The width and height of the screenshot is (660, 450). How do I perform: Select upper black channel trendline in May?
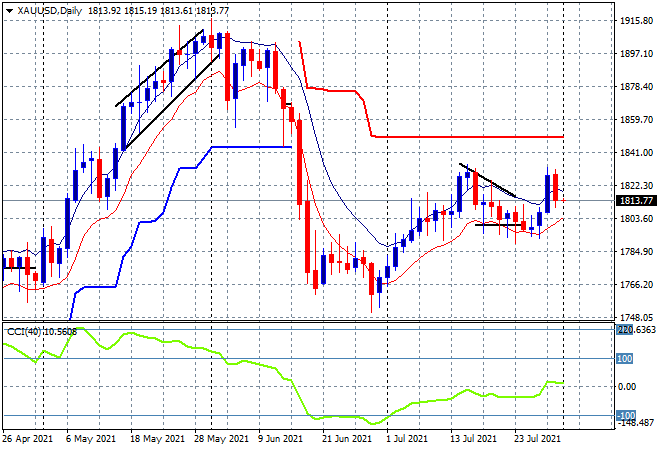(x=159, y=68)
